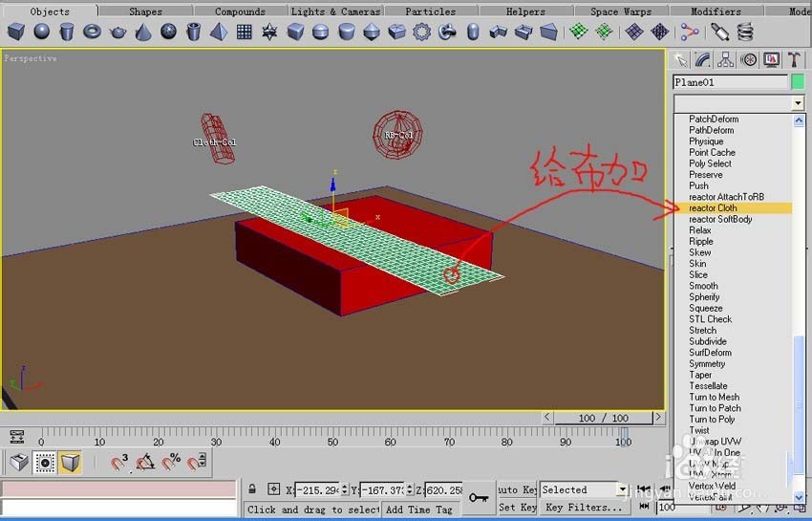Select the Teapot primitive tool
Screen dimensions: 812x521
tap(118, 33)
